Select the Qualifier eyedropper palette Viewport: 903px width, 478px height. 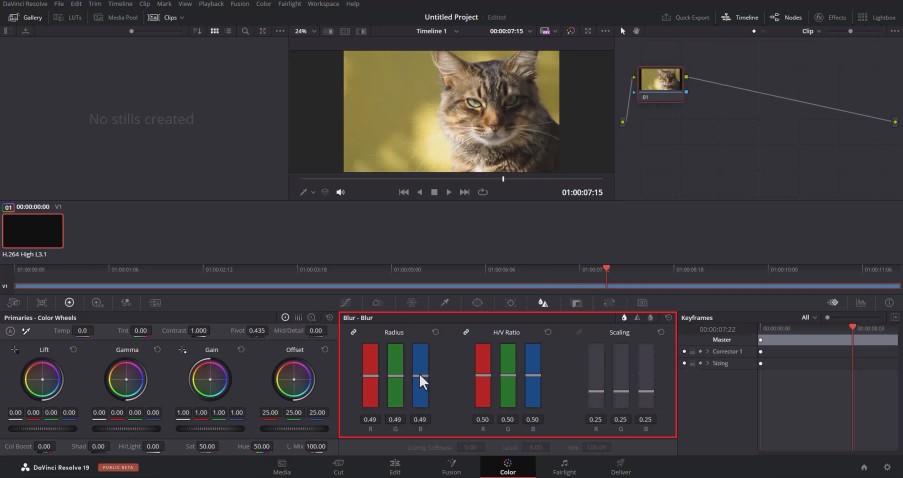tap(445, 302)
